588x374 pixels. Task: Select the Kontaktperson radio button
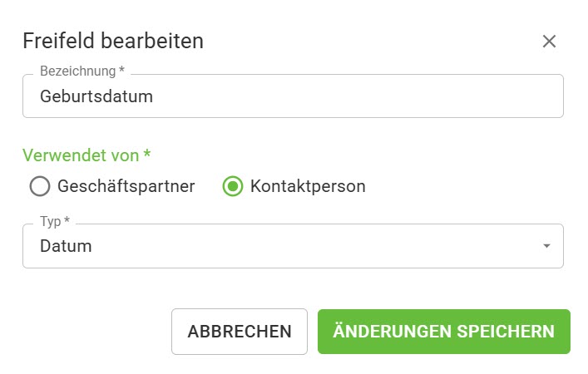233,186
